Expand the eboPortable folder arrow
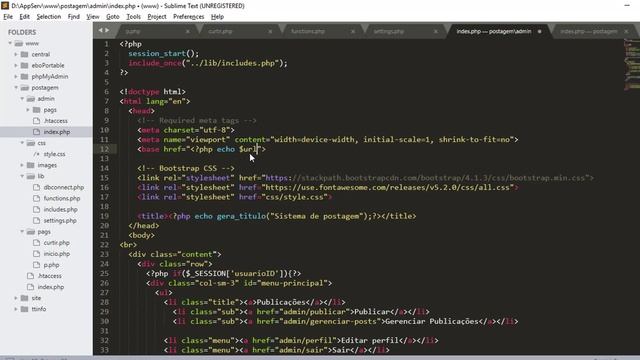640x360 pixels. click(x=16, y=65)
